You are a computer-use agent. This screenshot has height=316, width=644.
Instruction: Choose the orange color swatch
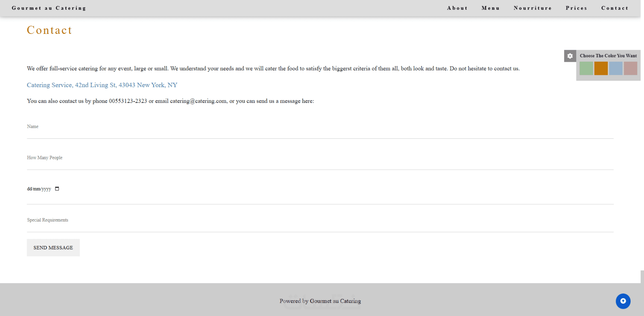click(601, 68)
